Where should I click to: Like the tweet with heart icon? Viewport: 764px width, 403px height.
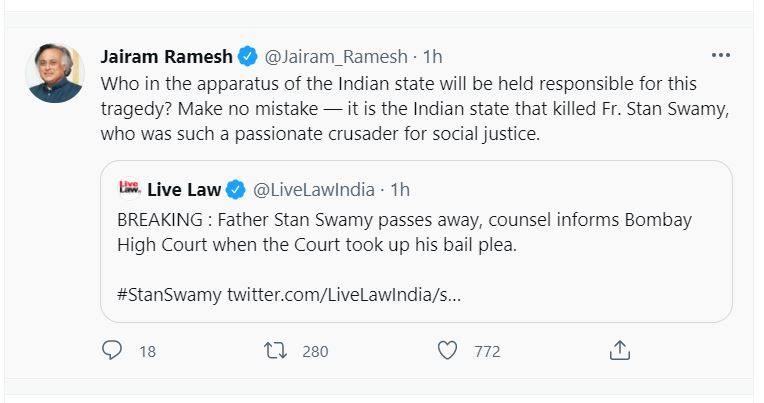pyautogui.click(x=447, y=351)
